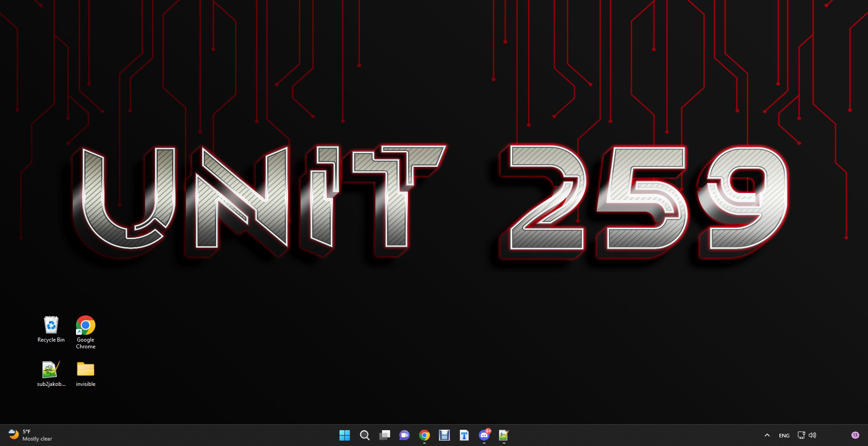Open Task View

click(385, 435)
